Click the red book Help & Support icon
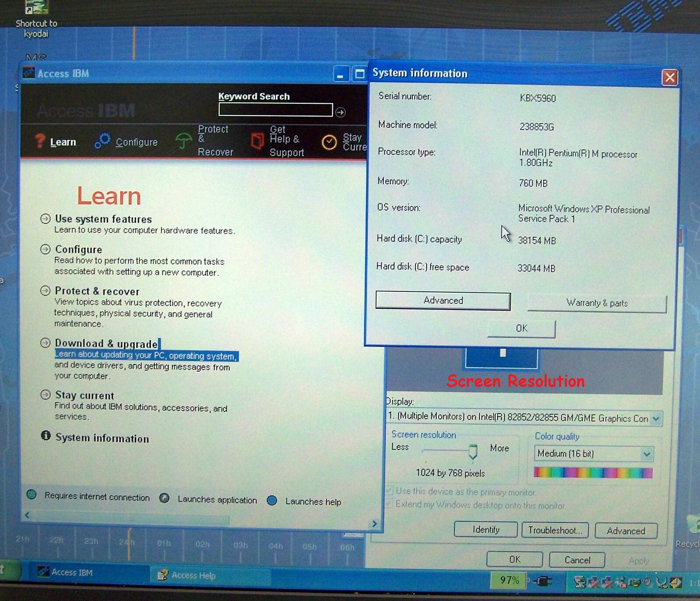This screenshot has width=700, height=601. [x=257, y=141]
